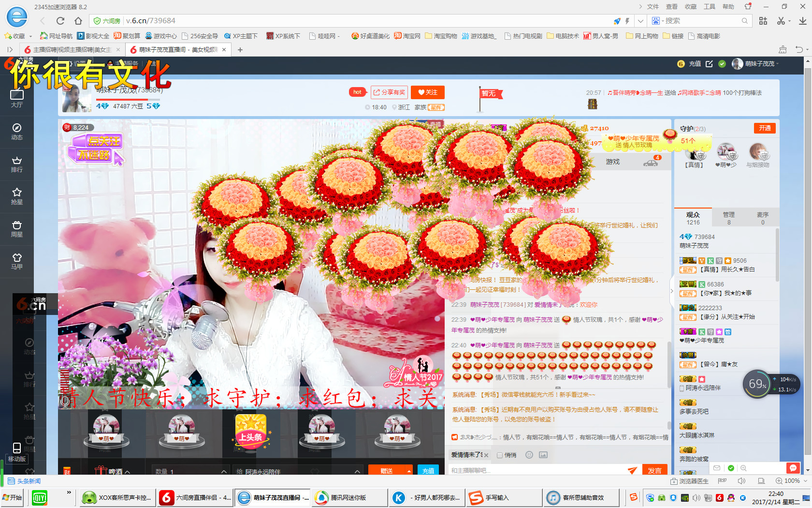Image resolution: width=812 pixels, height=508 pixels.
Task: Click the browser back arrow
Action: (43, 21)
